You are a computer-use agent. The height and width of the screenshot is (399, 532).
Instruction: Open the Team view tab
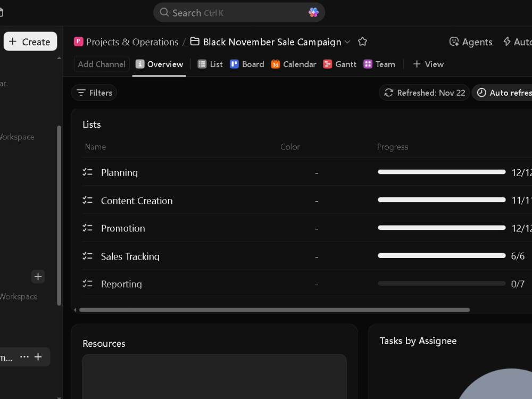tap(379, 64)
